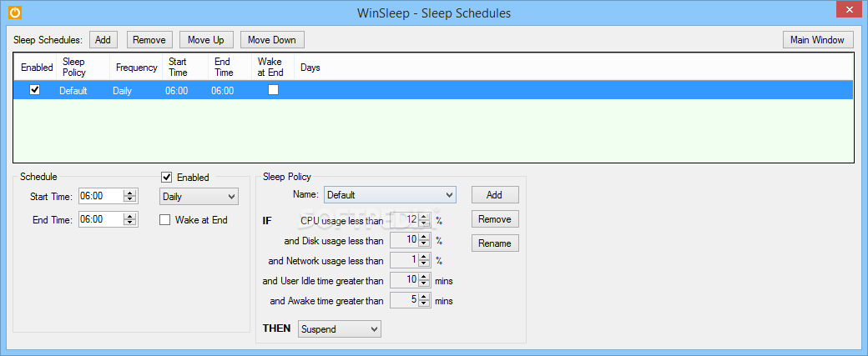Image resolution: width=868 pixels, height=356 pixels.
Task: Click the Frequency column header
Action: pyautogui.click(x=136, y=68)
